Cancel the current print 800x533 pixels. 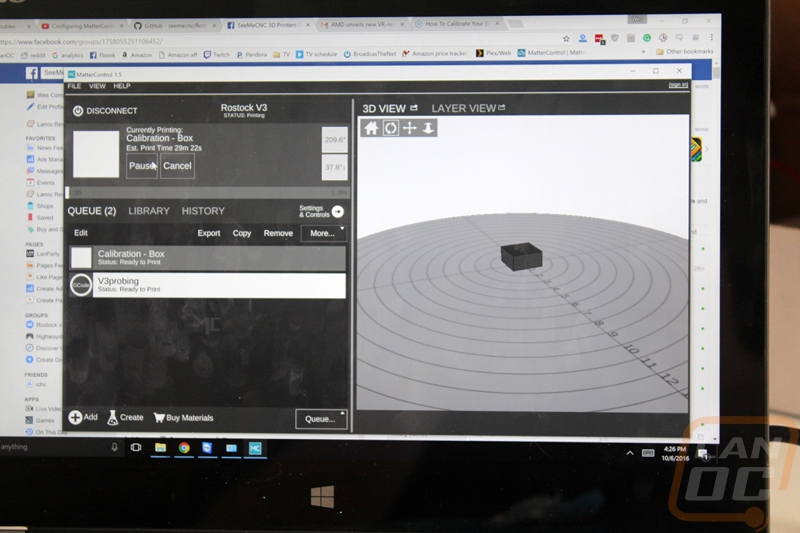tap(178, 166)
